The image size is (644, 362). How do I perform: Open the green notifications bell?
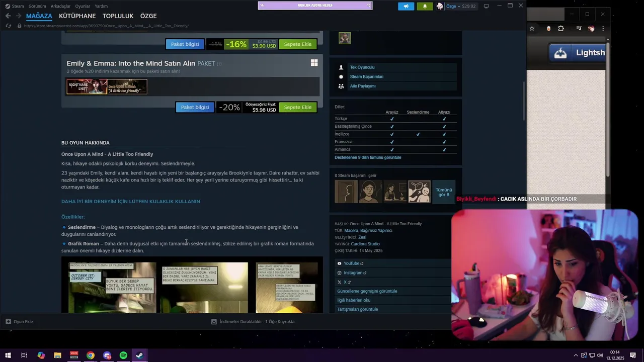point(425,6)
